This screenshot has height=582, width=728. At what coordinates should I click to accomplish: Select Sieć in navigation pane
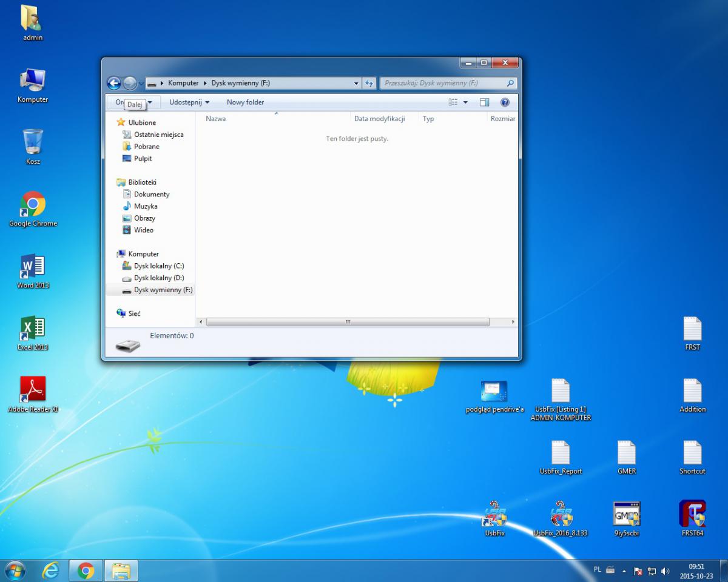[x=134, y=313]
